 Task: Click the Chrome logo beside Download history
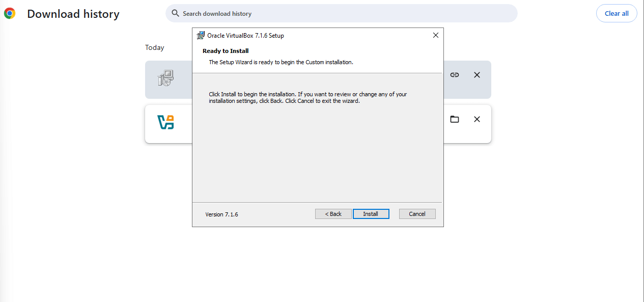pos(10,14)
